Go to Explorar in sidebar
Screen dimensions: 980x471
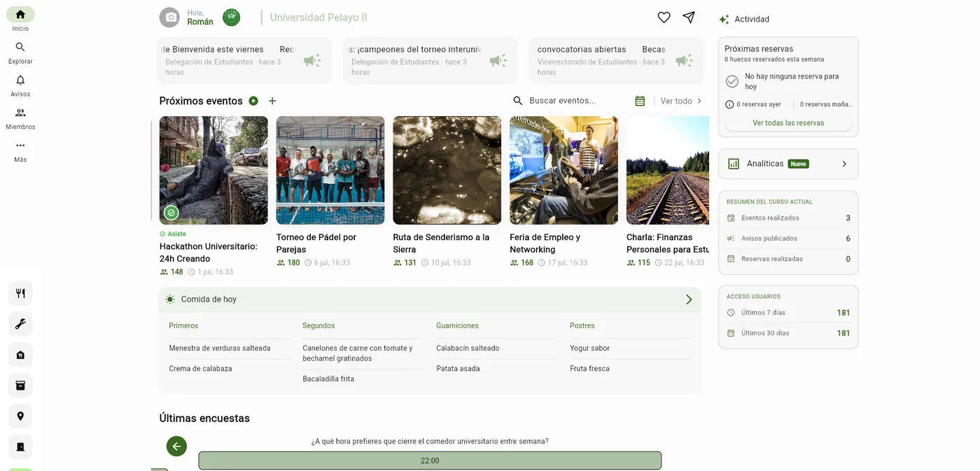20,52
